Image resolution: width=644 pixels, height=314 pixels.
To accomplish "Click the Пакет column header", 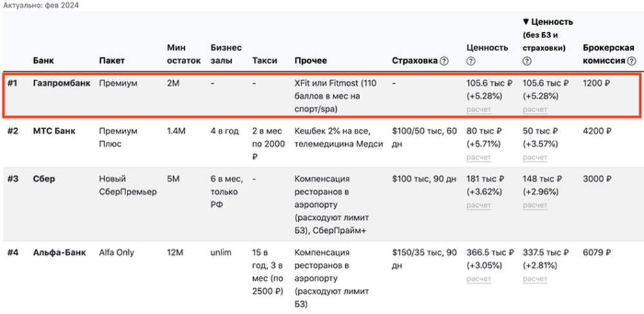I will [x=112, y=61].
